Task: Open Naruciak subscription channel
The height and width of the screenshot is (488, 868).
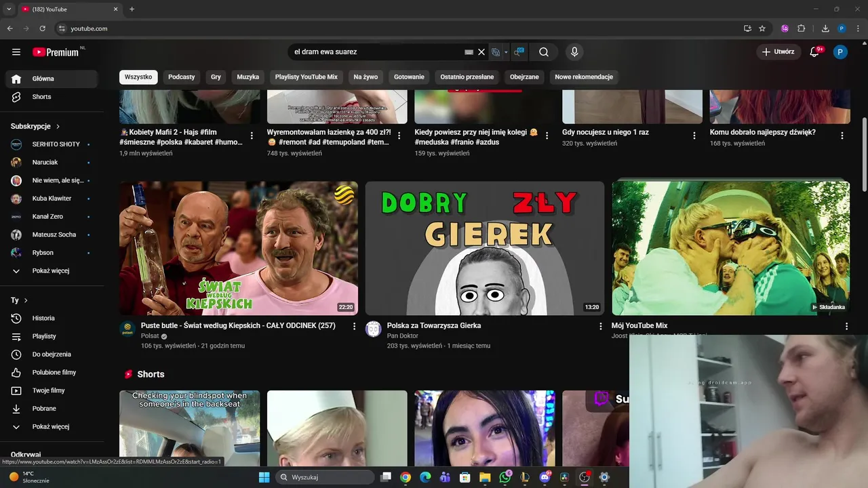Action: point(52,162)
